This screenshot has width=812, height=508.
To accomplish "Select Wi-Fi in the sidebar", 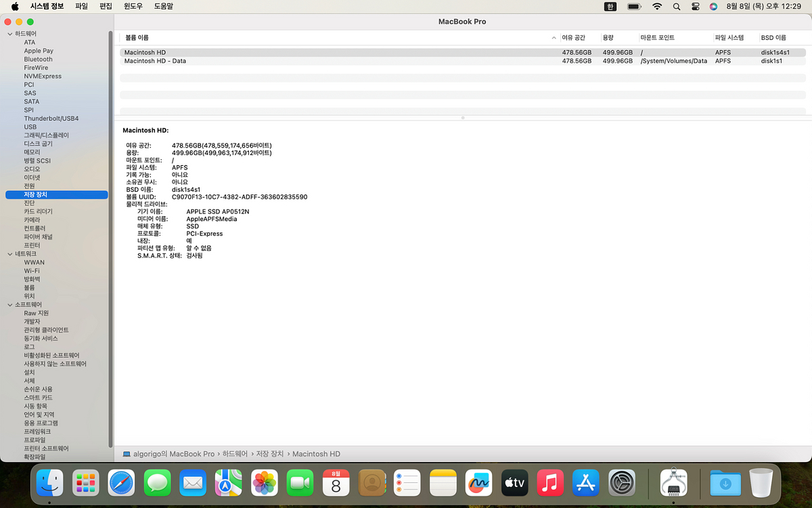I will point(32,271).
